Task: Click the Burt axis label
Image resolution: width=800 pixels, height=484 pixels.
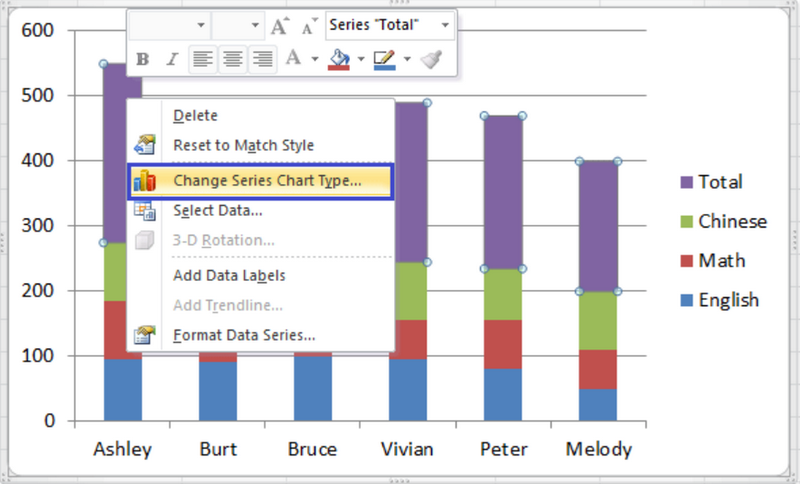Action: click(x=218, y=449)
